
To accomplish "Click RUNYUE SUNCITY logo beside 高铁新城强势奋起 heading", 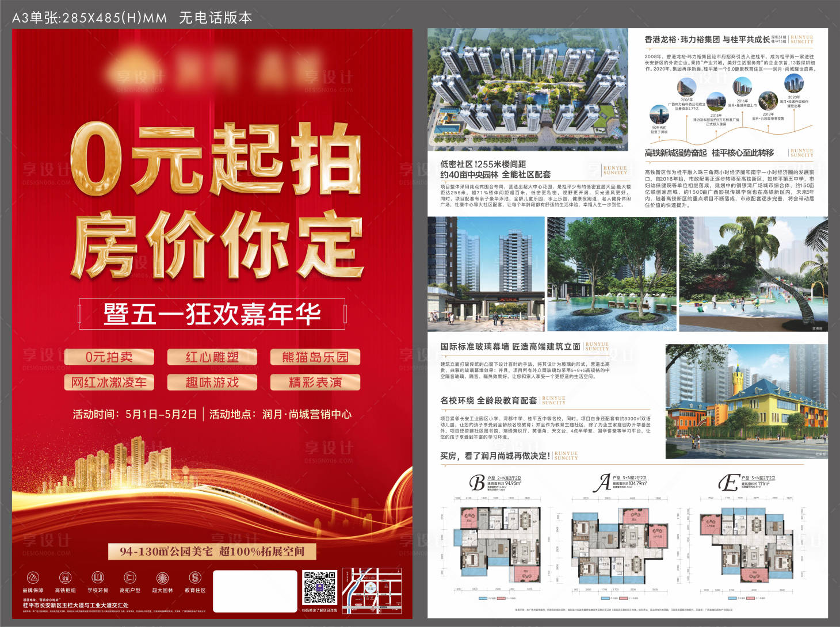I will tap(802, 153).
